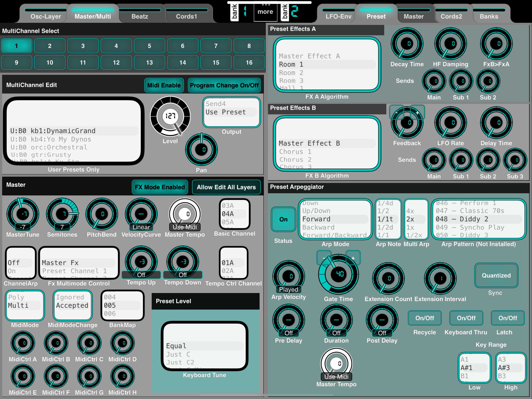
Task: Open the Output selector list
Action: (x=231, y=112)
